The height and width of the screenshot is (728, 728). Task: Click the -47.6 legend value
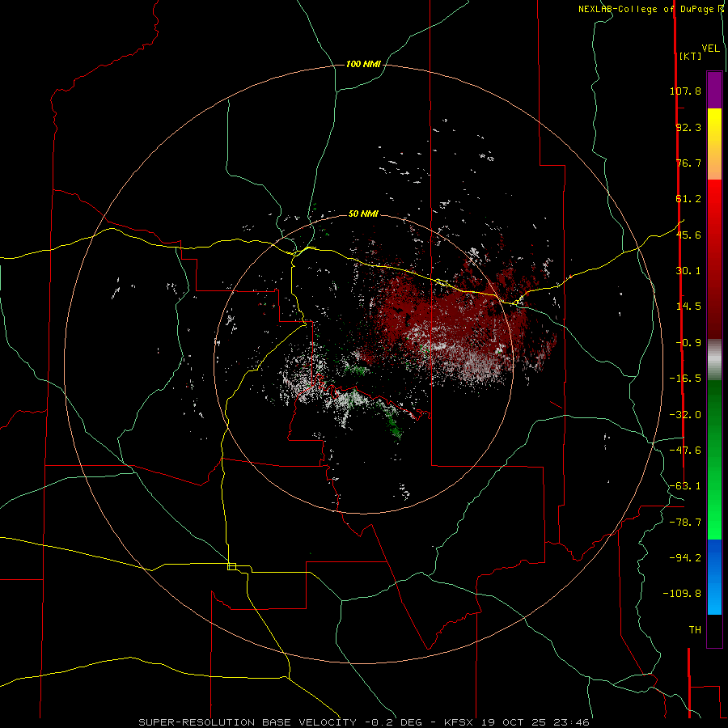(x=685, y=451)
